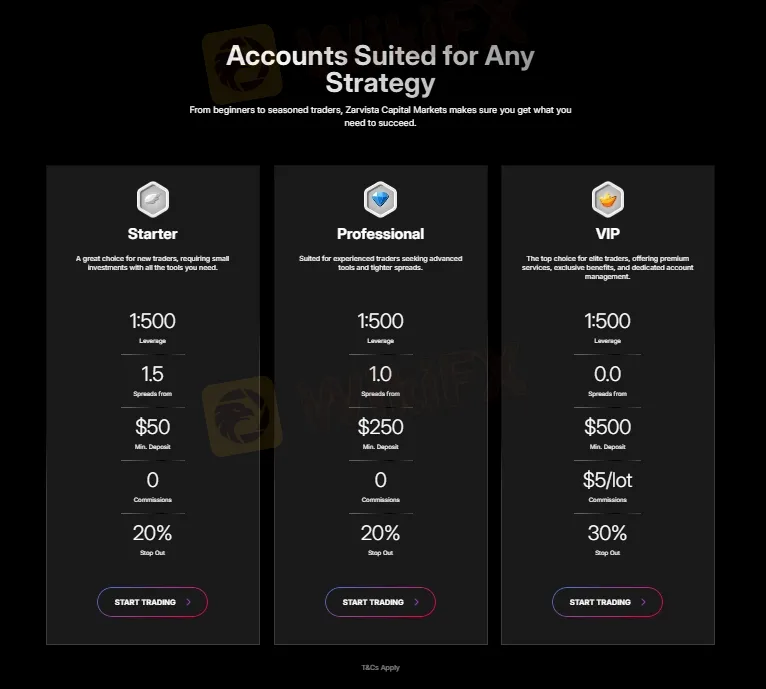766x689 pixels.
Task: Click the Starter account hexagon badge icon
Action: coord(153,199)
